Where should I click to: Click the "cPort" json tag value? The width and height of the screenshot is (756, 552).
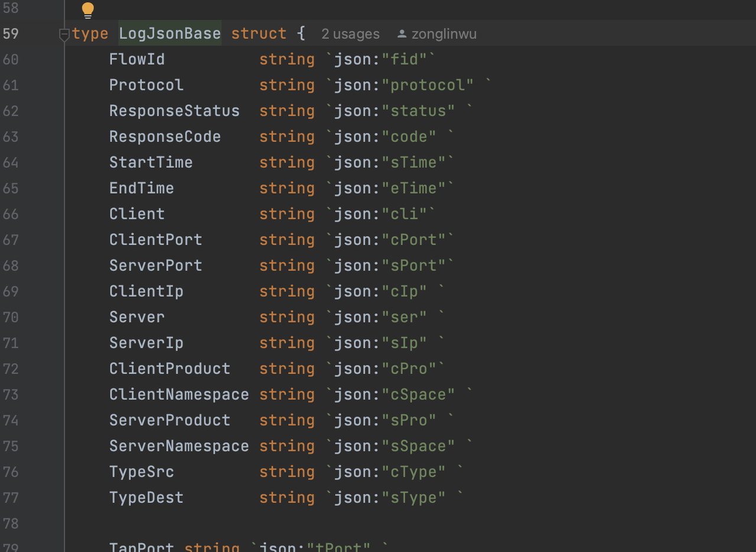pyautogui.click(x=414, y=239)
